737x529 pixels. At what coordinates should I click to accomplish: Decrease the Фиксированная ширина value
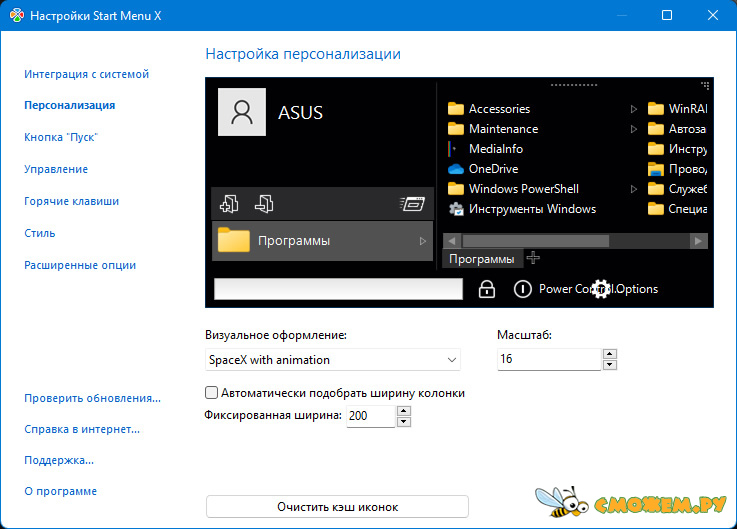point(404,422)
